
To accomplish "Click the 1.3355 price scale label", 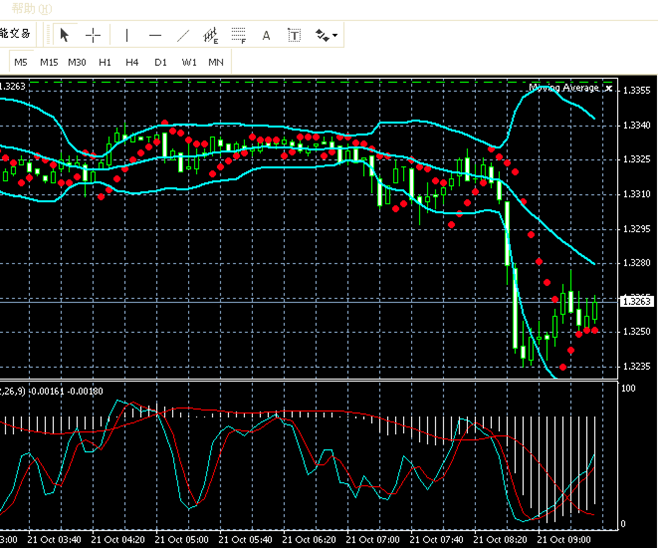I will [x=637, y=90].
